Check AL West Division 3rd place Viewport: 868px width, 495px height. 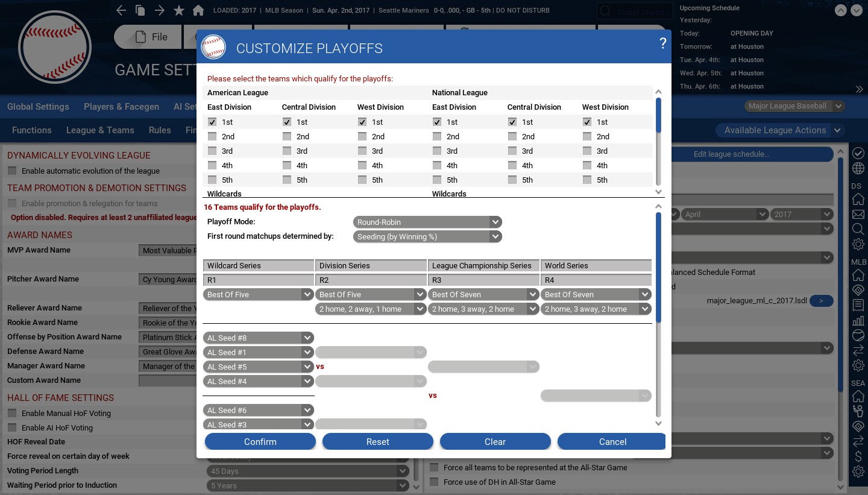point(362,151)
